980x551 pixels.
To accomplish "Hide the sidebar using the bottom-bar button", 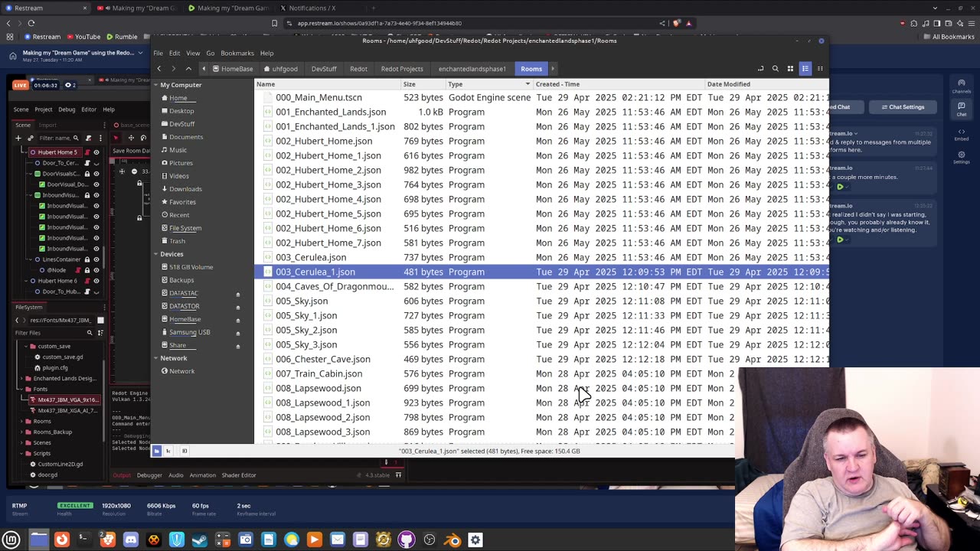I will [184, 451].
